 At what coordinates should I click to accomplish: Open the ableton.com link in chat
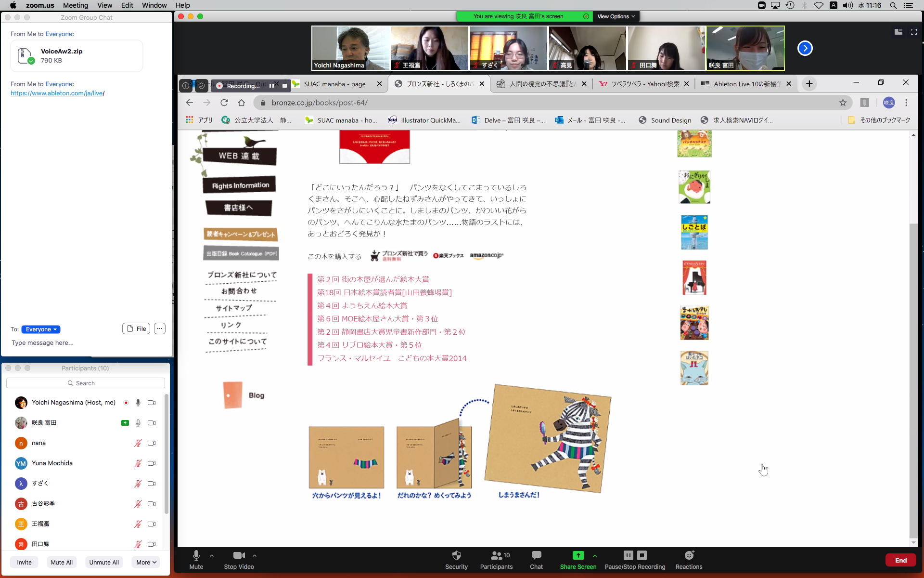pos(57,93)
